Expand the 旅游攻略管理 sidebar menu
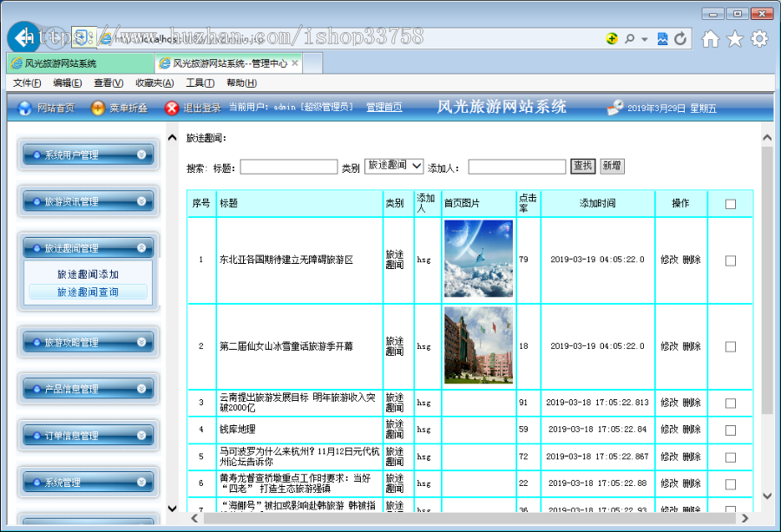 87,342
